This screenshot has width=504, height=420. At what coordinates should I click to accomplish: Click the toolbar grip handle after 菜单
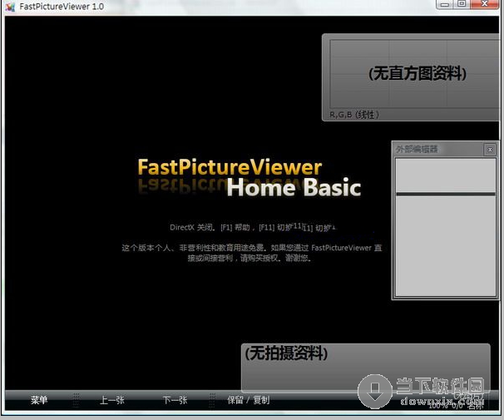[76, 400]
